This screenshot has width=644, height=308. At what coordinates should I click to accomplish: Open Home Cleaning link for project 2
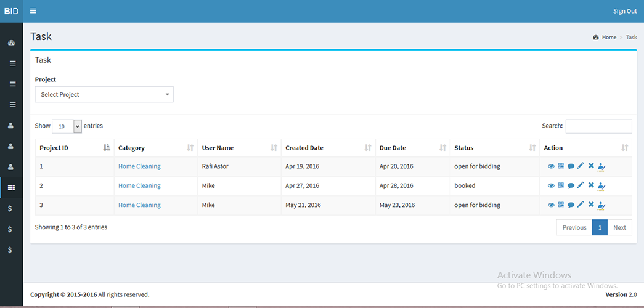coord(139,185)
